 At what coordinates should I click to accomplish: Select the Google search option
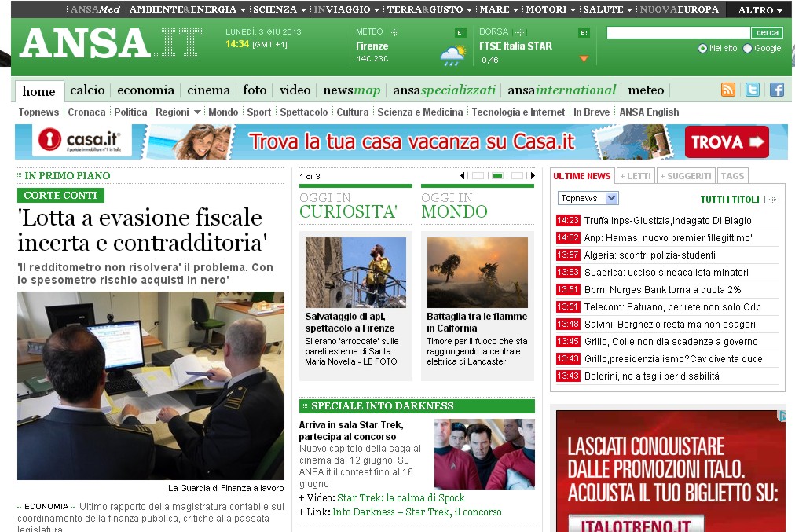pyautogui.click(x=747, y=49)
